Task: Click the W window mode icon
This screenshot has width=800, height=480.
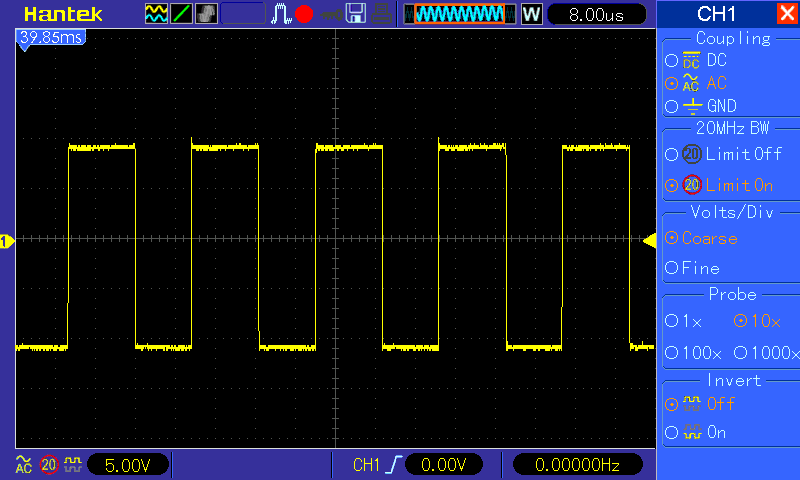Action: [x=531, y=14]
